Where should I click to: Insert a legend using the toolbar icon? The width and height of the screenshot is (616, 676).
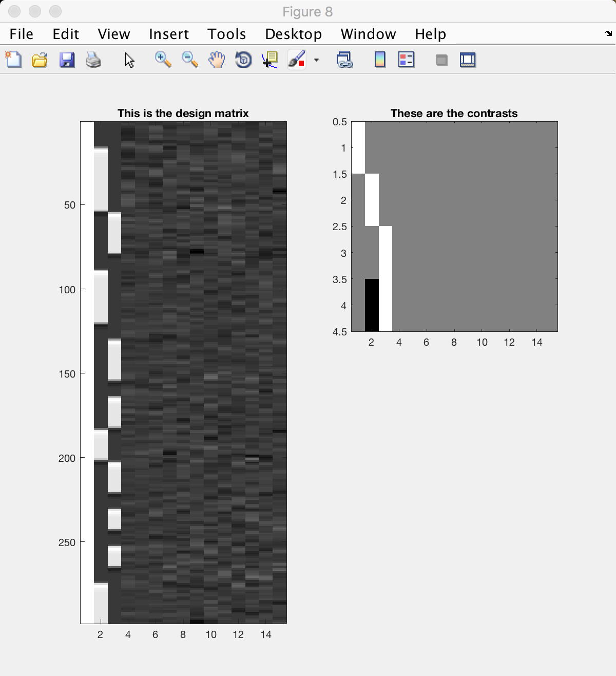[x=406, y=60]
